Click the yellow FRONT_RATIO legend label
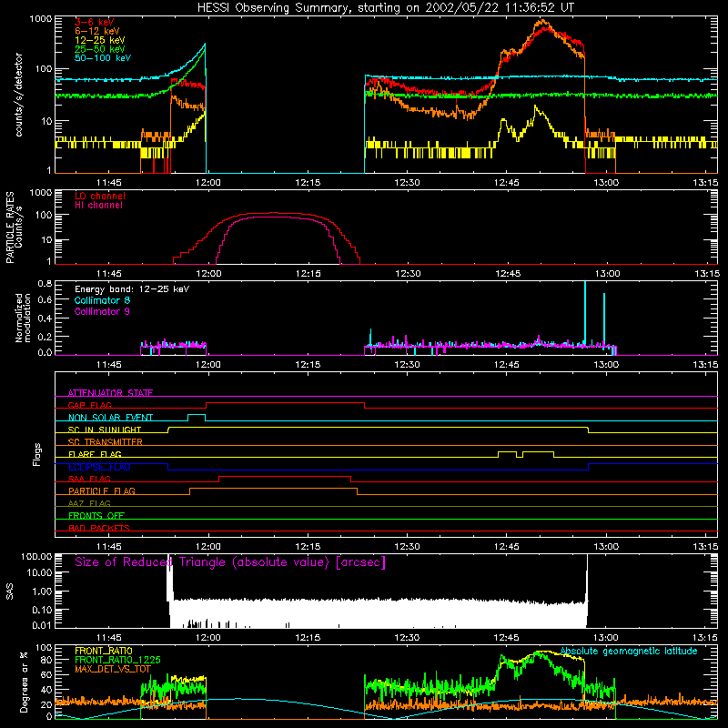Image resolution: width=728 pixels, height=728 pixels. click(104, 651)
